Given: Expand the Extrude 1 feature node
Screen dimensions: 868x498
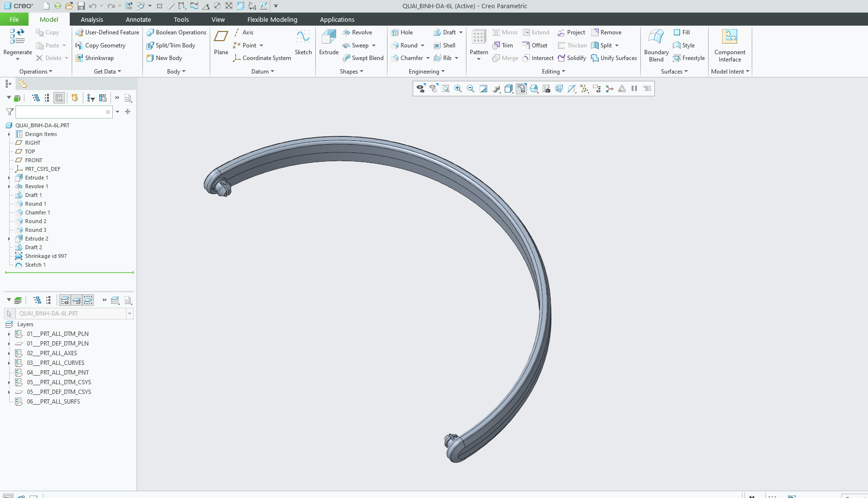Looking at the screenshot, I should pyautogui.click(x=9, y=178).
